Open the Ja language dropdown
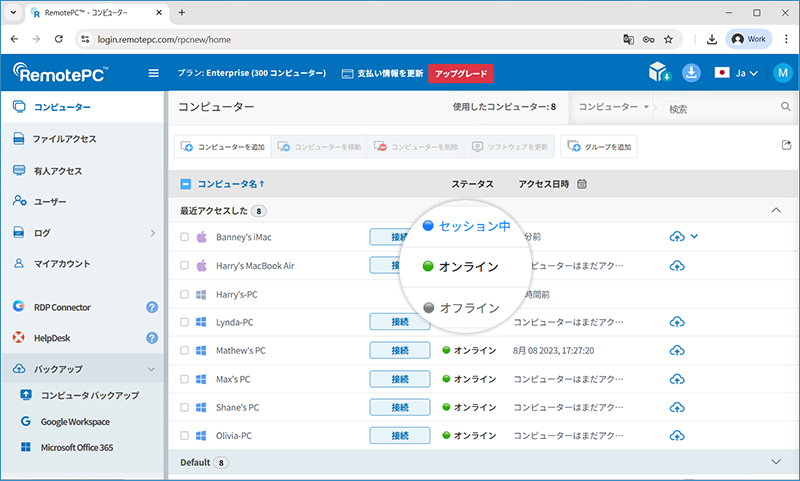 pos(736,73)
